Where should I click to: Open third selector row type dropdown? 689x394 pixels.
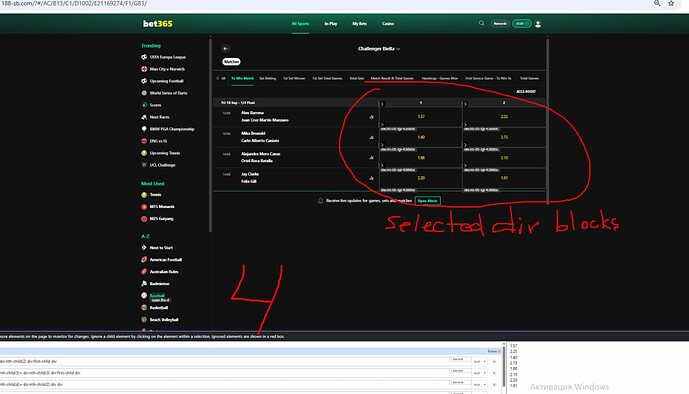tap(479, 384)
